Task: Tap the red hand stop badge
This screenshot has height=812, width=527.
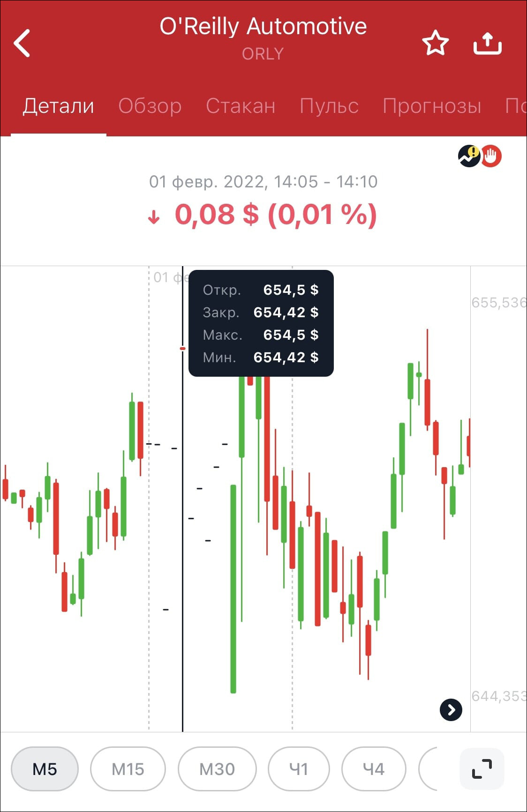Action: [x=491, y=156]
